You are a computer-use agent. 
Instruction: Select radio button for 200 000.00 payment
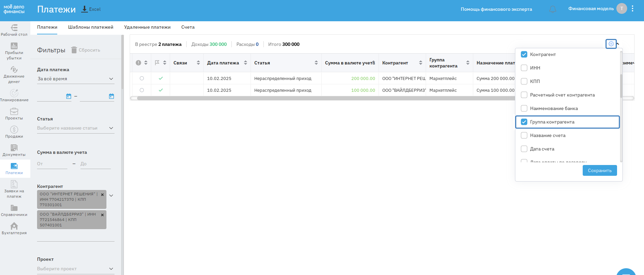tap(142, 78)
